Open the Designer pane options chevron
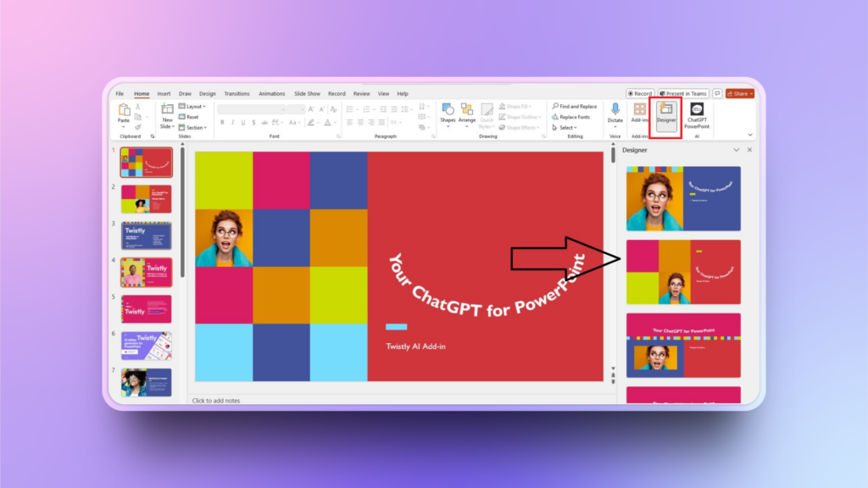 (x=736, y=150)
